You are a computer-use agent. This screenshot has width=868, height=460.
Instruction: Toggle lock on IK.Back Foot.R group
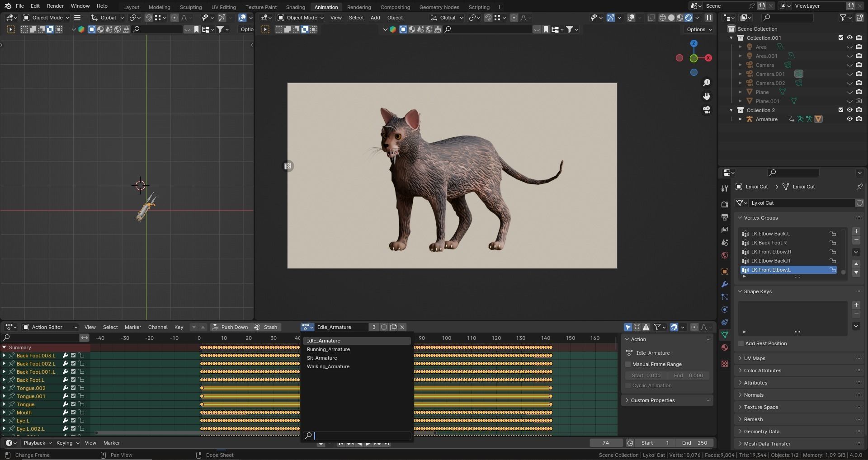[x=832, y=243]
